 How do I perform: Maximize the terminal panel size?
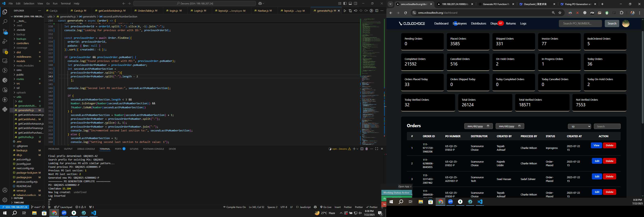click(377, 149)
